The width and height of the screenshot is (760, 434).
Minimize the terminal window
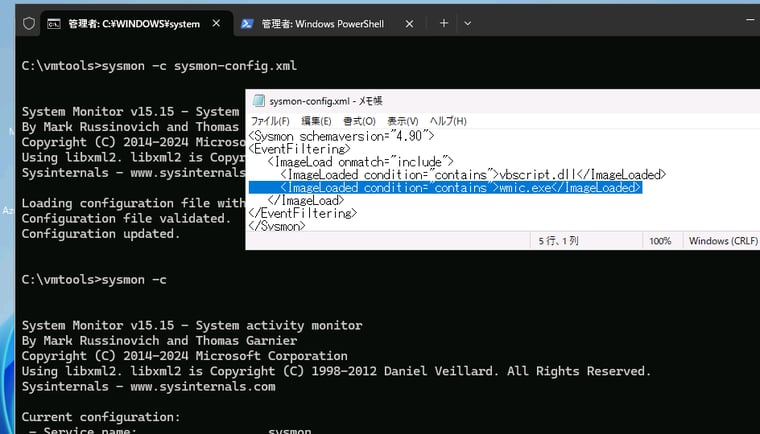click(x=750, y=20)
